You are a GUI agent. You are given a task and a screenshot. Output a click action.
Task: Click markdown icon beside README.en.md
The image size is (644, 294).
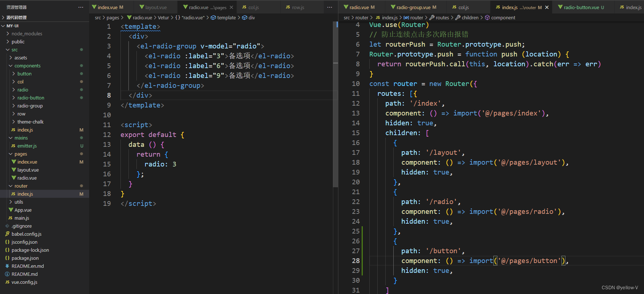click(x=7, y=266)
